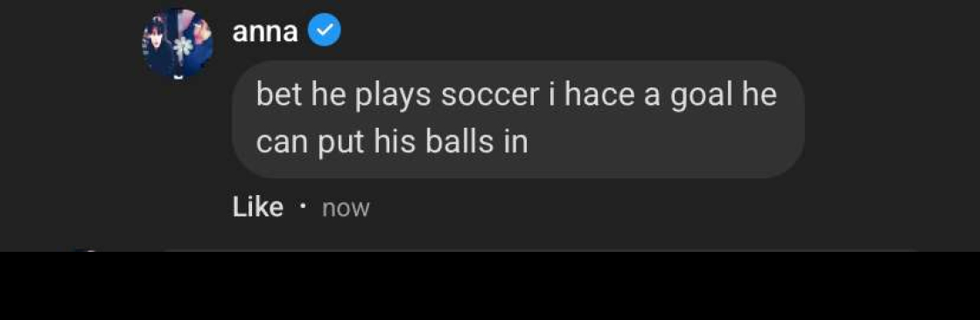Click the checkmark inside the verified badge

(x=325, y=31)
